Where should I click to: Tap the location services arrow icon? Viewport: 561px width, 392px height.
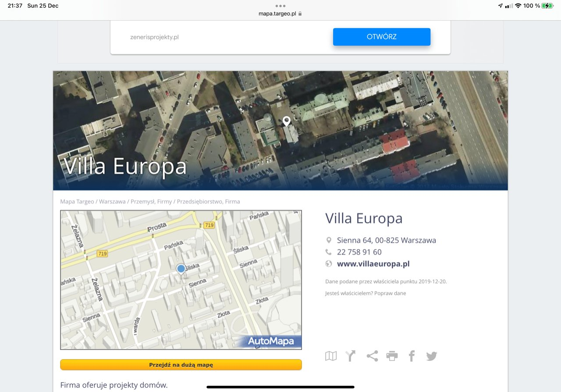pos(501,6)
